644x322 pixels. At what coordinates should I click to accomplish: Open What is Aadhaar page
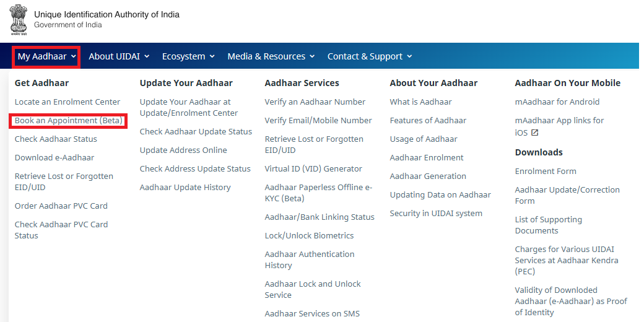point(420,102)
